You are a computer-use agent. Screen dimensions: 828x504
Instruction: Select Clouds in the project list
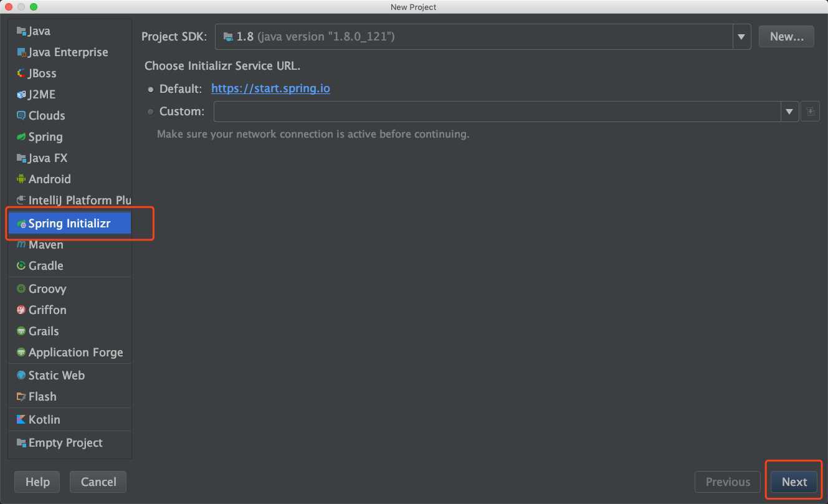pos(69,116)
